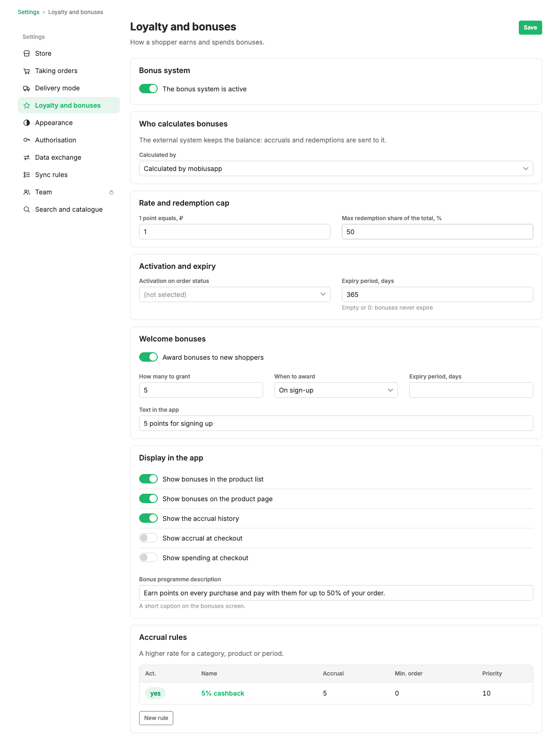Toggle Show bonuses on the product page
This screenshot has width=560, height=742.
(148, 498)
